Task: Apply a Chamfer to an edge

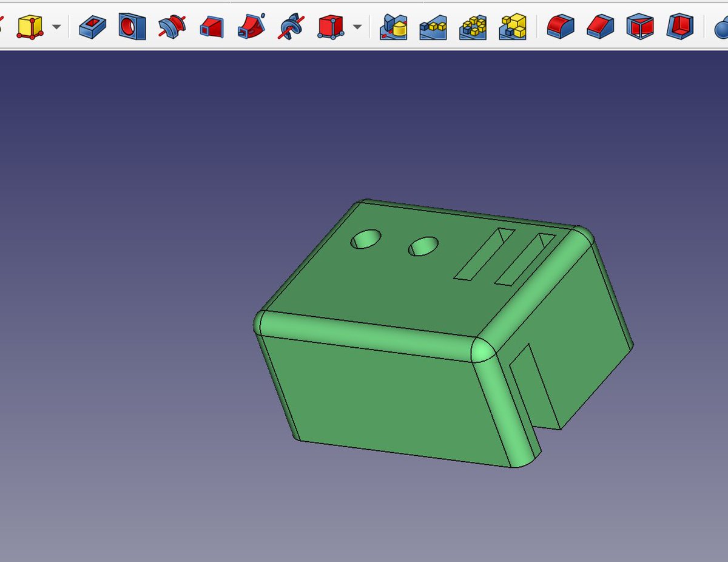Action: [599, 27]
